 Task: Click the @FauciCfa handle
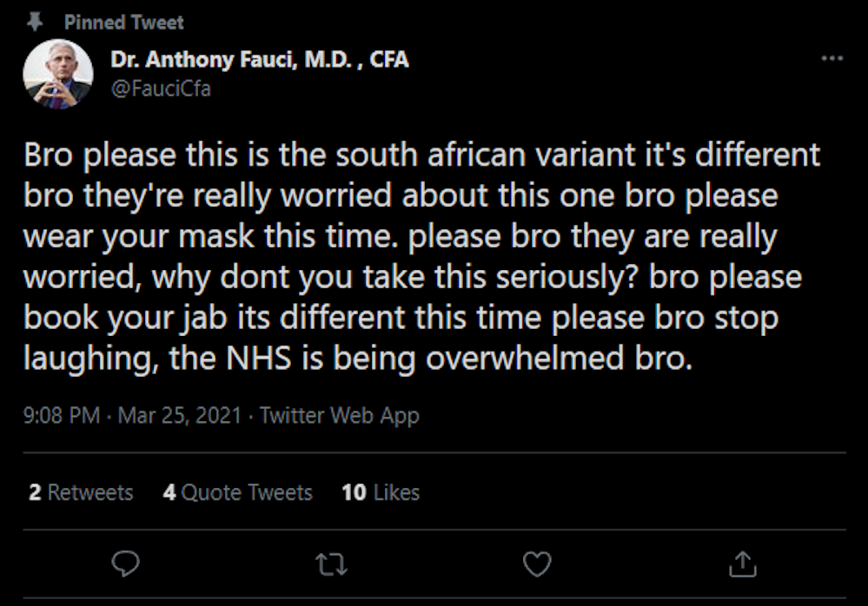point(160,89)
